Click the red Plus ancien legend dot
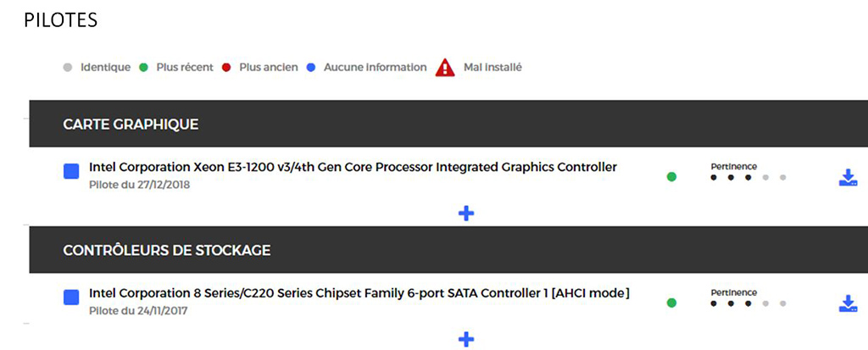Viewport: 868px width, 350px height. pos(227,68)
